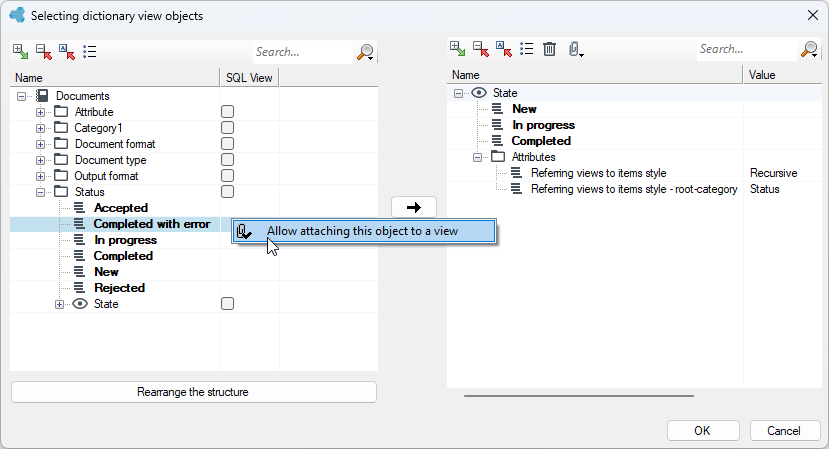829x449 pixels.
Task: Click Category1 folder icon
Action: click(x=61, y=127)
